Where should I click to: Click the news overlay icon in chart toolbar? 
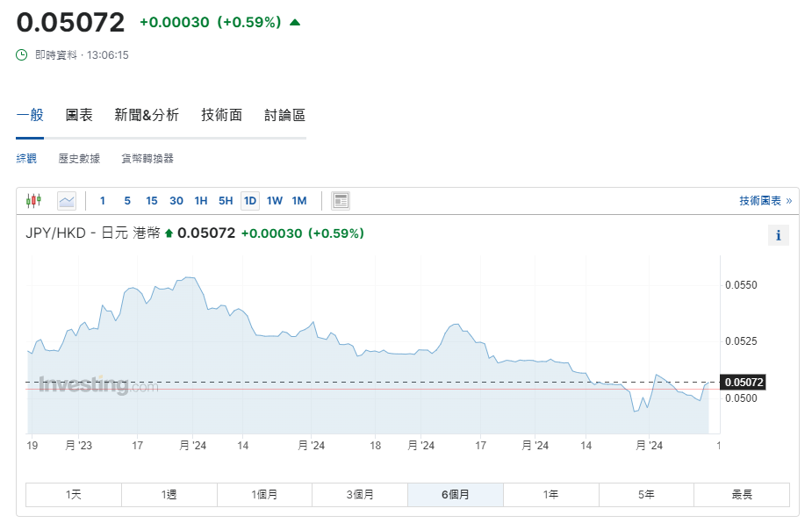(341, 201)
